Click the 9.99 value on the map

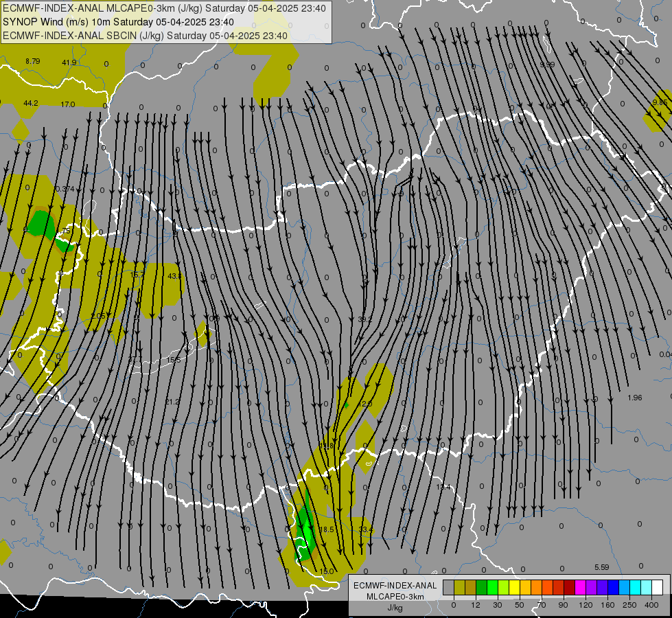click(547, 65)
